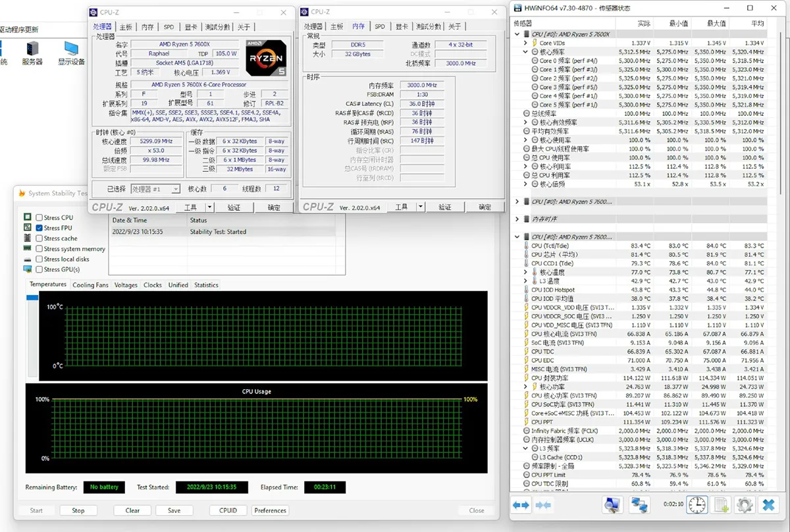Click HWiNFO clock reset timer icon
Screen dimensions: 790x532
click(697, 505)
